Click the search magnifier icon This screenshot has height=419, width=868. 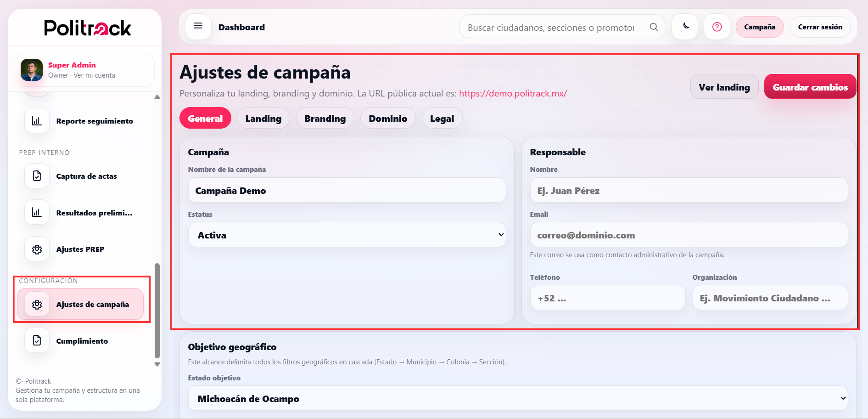654,27
